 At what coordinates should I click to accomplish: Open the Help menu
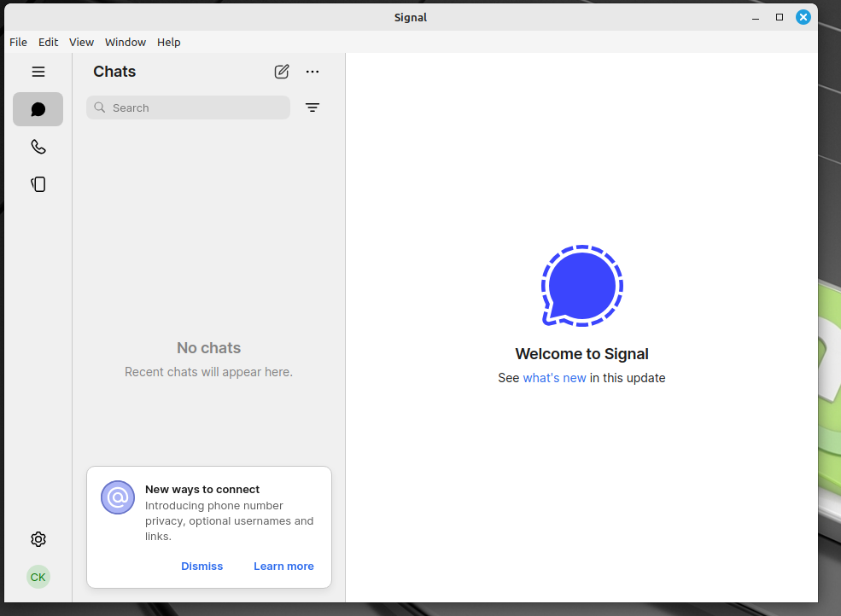coord(169,42)
